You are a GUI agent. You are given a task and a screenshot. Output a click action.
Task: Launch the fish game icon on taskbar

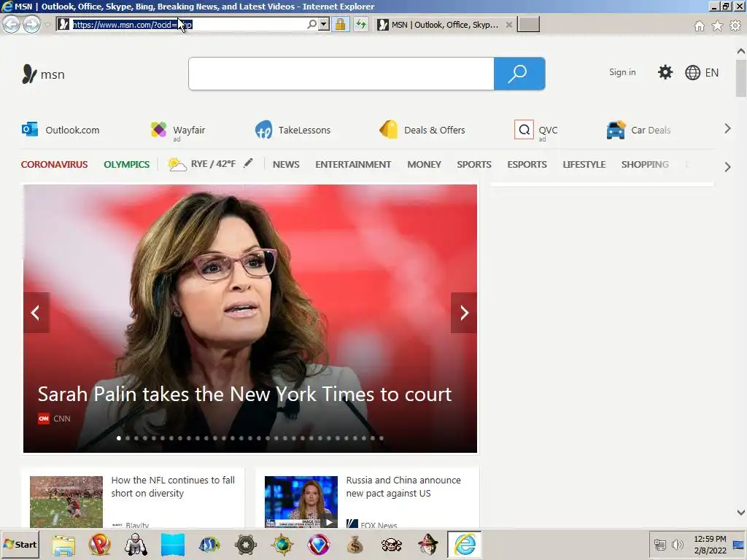click(x=209, y=545)
